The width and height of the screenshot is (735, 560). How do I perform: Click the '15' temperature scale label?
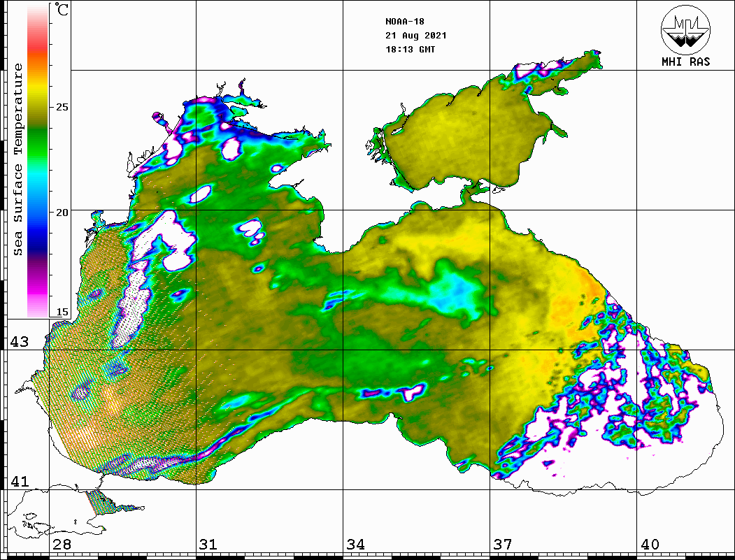(61, 312)
